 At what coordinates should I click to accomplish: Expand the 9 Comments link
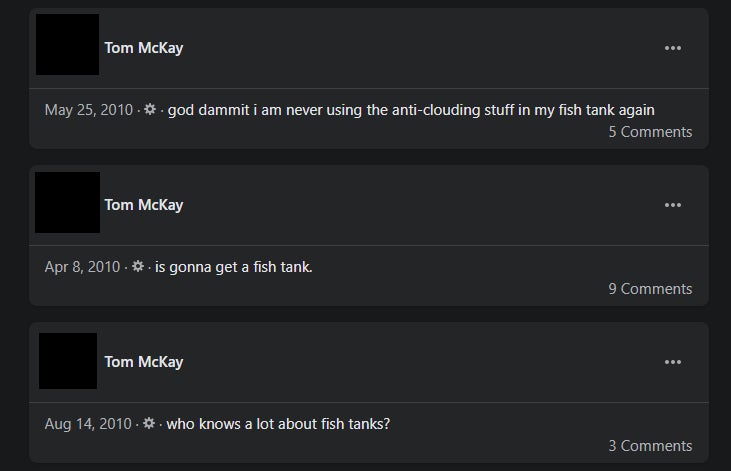click(x=650, y=289)
